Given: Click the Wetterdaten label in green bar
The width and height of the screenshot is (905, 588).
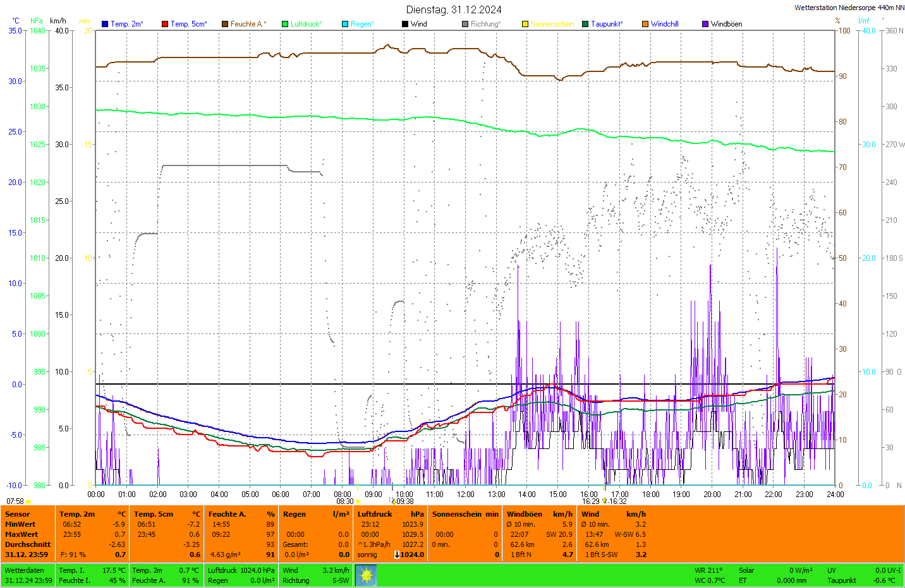Looking at the screenshot, I should click(x=24, y=570).
